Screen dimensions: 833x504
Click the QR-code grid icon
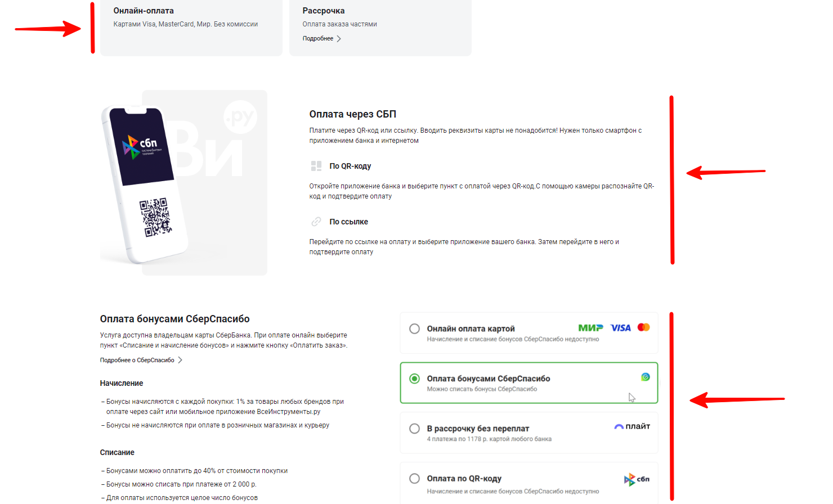(316, 166)
